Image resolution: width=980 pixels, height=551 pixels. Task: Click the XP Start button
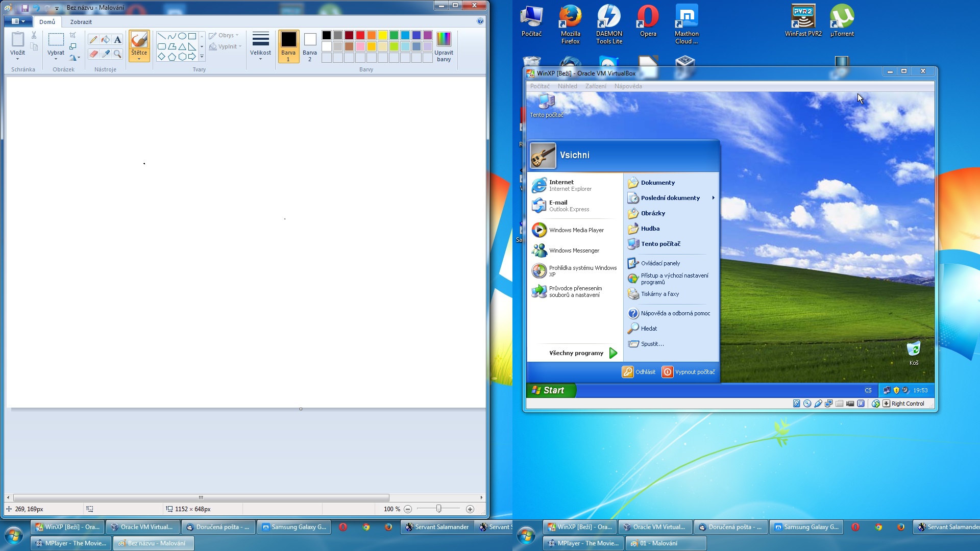[x=551, y=390]
